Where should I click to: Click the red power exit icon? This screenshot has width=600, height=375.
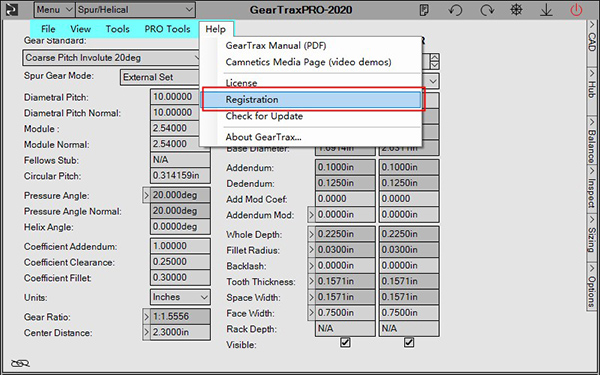(576, 10)
